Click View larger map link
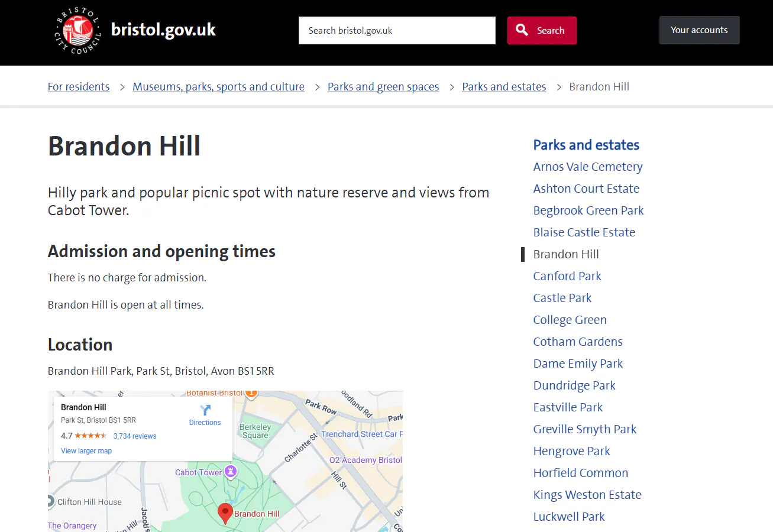The image size is (773, 532). click(x=86, y=450)
